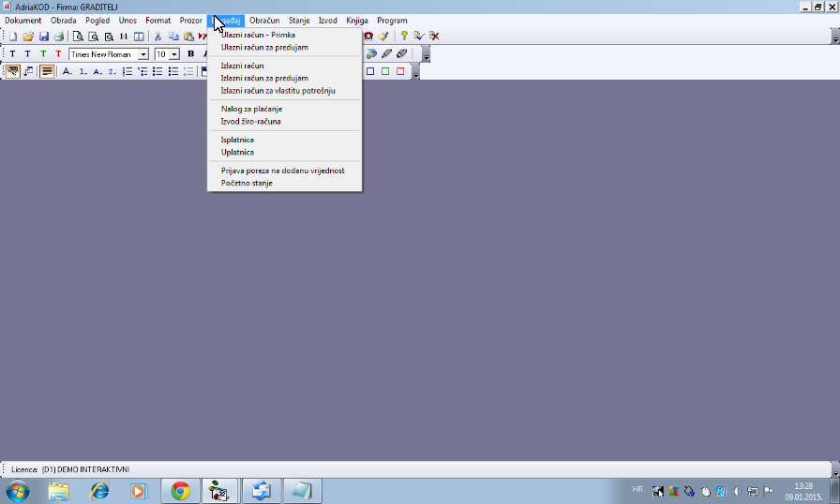Choose Prijava poreza na dodanu vrijednost
Viewport: 840px width, 504px height.
tap(284, 170)
